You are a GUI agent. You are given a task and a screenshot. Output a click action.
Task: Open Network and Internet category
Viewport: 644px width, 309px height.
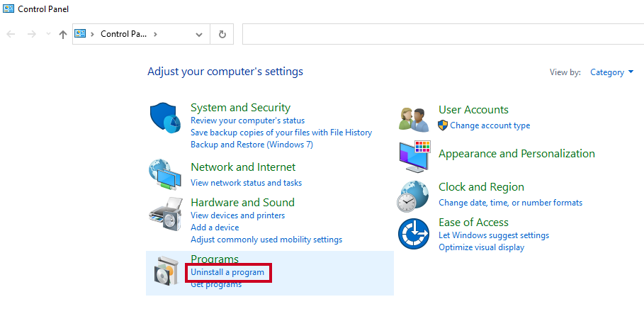tap(243, 167)
